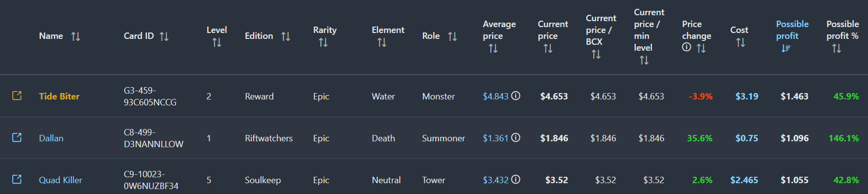This screenshot has height=194, width=868.
Task: Open Quad Killer external link icon
Action: [17, 179]
